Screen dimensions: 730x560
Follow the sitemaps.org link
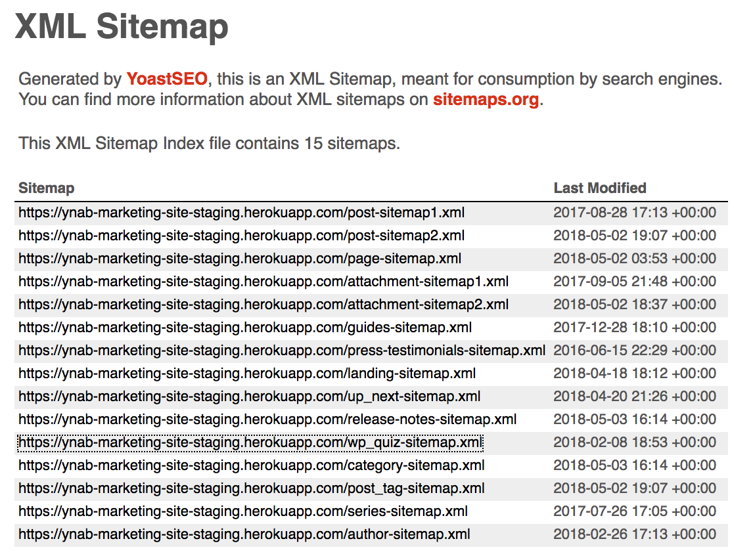coord(486,100)
